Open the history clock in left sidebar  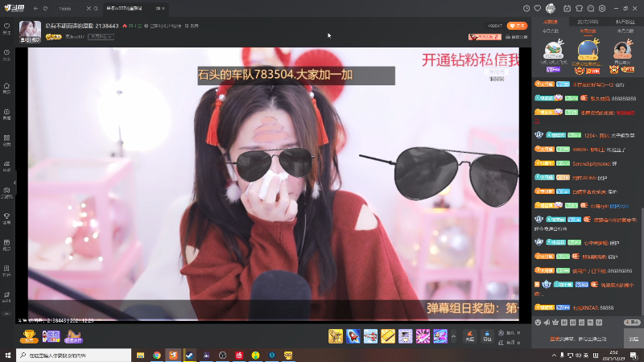tap(6, 55)
